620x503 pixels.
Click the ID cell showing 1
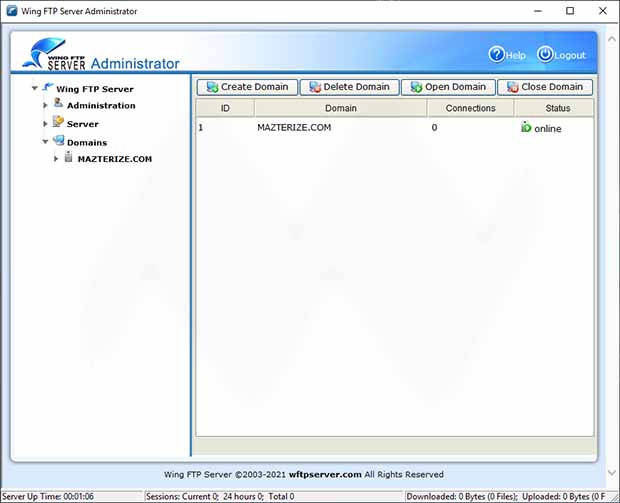click(201, 127)
